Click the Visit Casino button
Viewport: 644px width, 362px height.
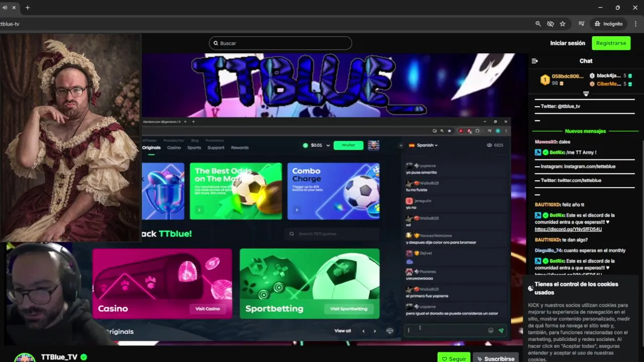tap(208, 309)
